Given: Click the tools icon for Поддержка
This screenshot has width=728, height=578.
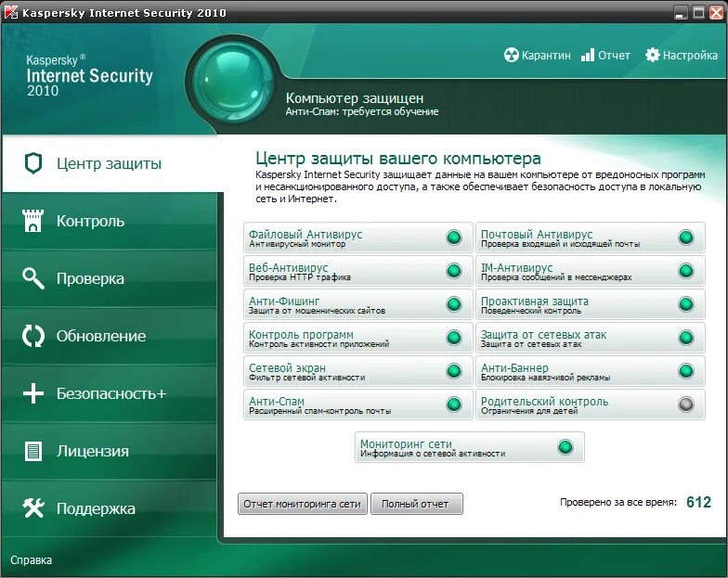Looking at the screenshot, I should tap(33, 508).
